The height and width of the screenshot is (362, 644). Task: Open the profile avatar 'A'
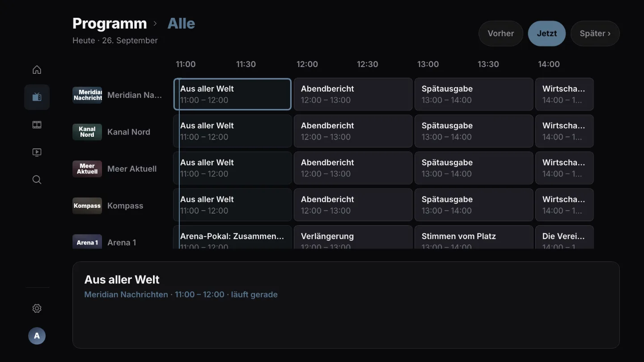[x=37, y=336]
